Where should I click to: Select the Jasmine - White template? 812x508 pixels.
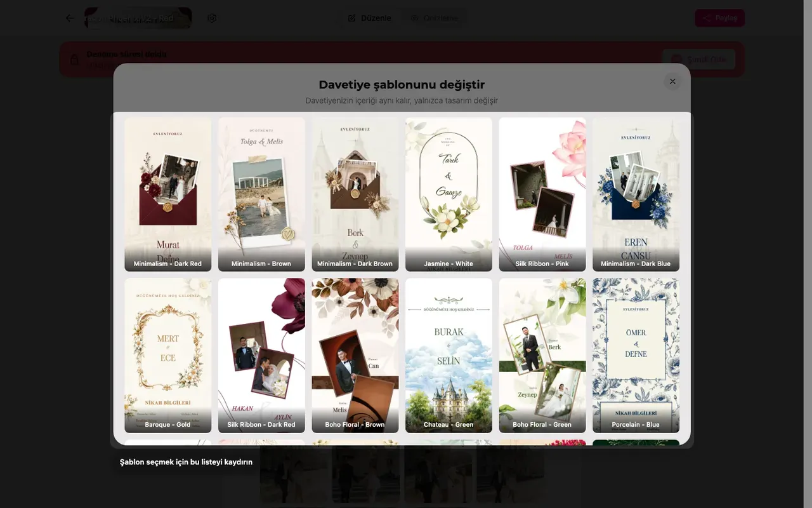(x=449, y=194)
